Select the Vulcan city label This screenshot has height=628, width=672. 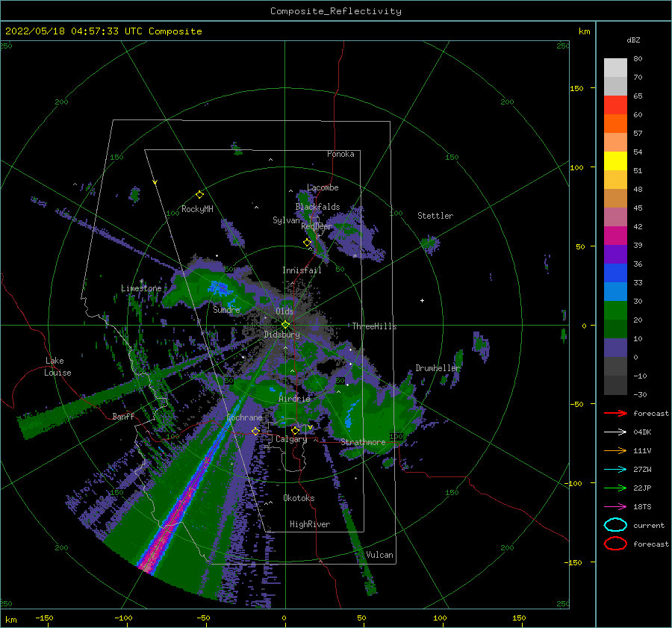379,555
